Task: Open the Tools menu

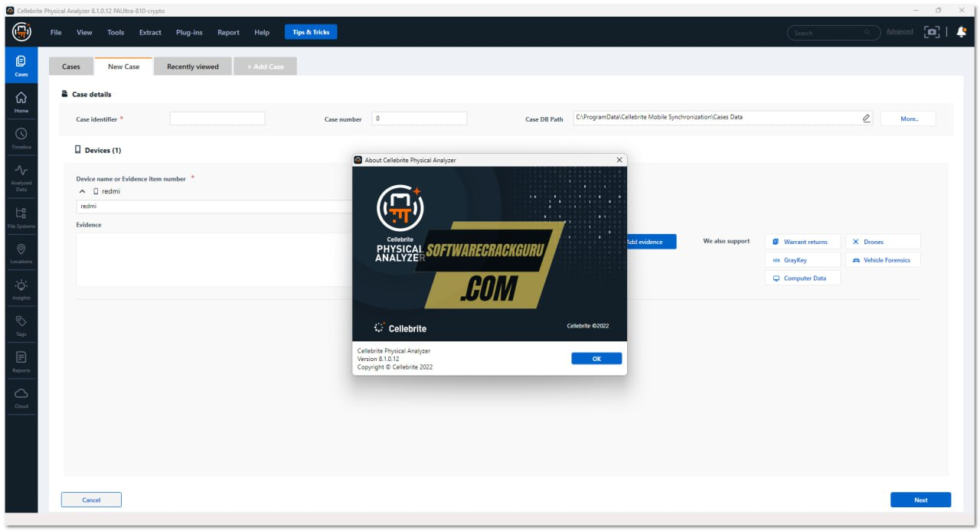Action: click(116, 32)
